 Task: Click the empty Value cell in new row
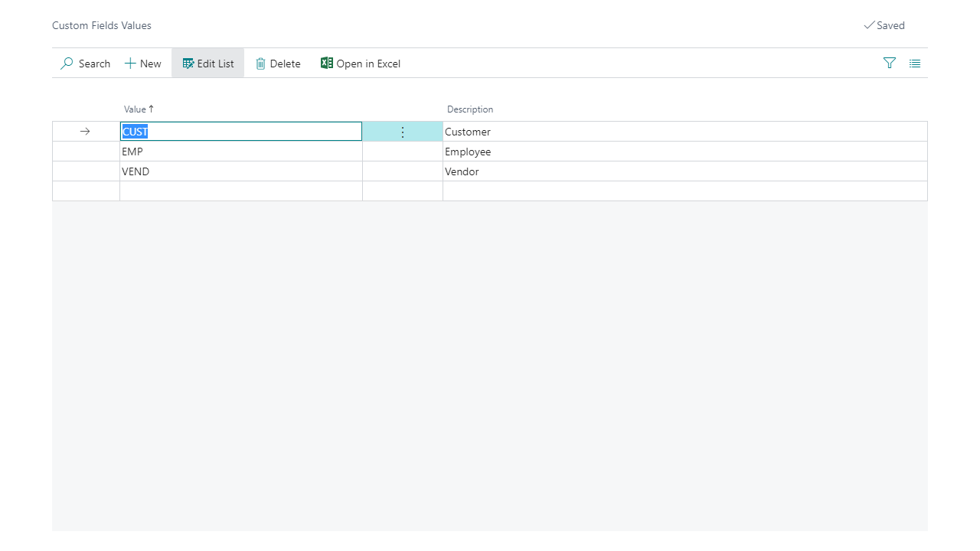[x=240, y=191]
